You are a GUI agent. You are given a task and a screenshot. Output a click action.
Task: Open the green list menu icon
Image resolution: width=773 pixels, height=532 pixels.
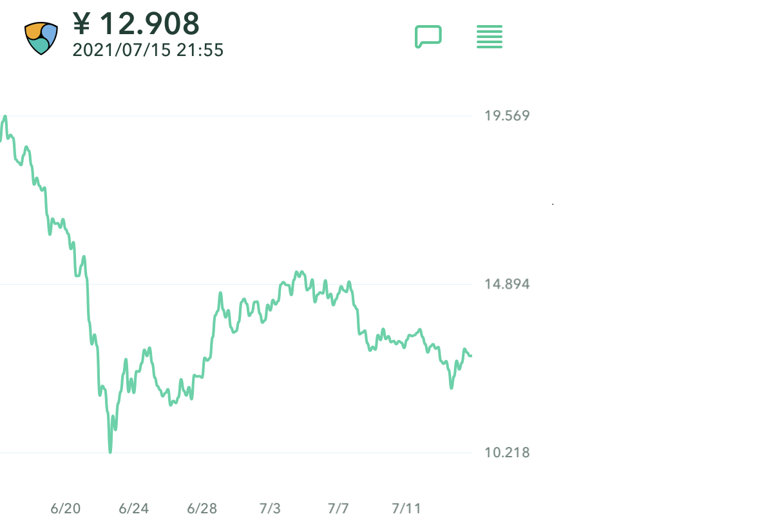(490, 37)
